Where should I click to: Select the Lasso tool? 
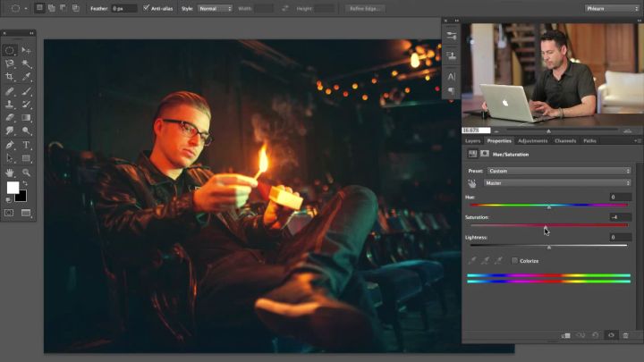point(10,63)
